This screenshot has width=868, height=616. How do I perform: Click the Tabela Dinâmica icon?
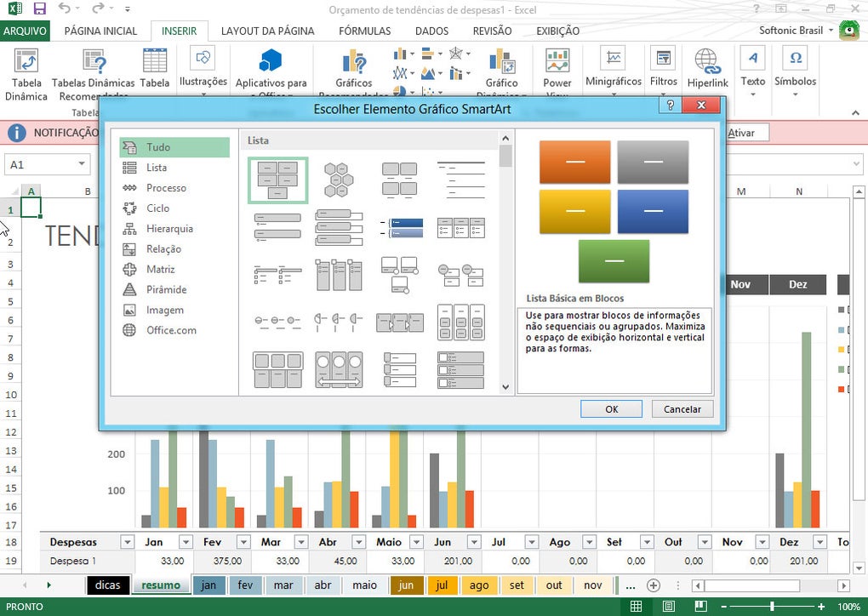point(26,61)
